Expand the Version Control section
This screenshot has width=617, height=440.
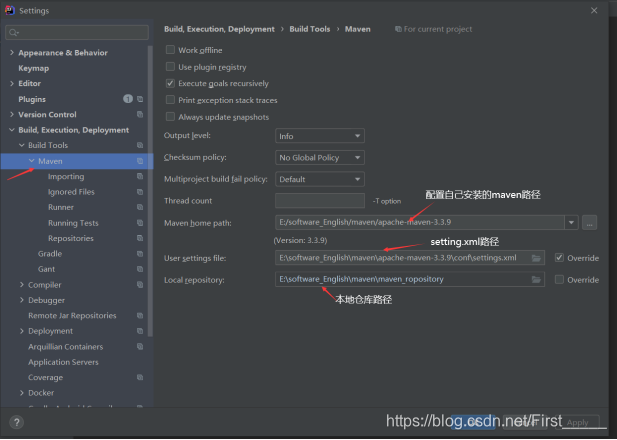12,114
